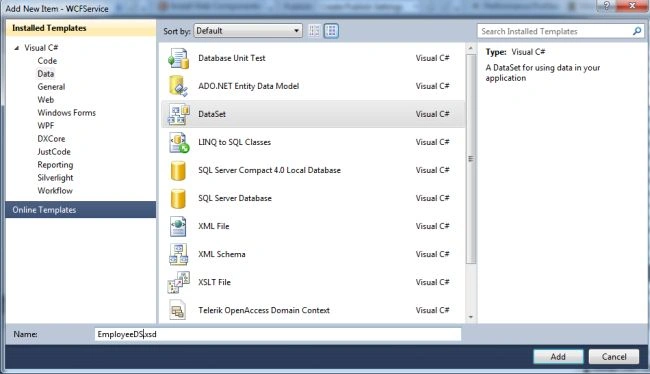
Task: Click the 'SQL Server Database' name
Action: (x=235, y=199)
